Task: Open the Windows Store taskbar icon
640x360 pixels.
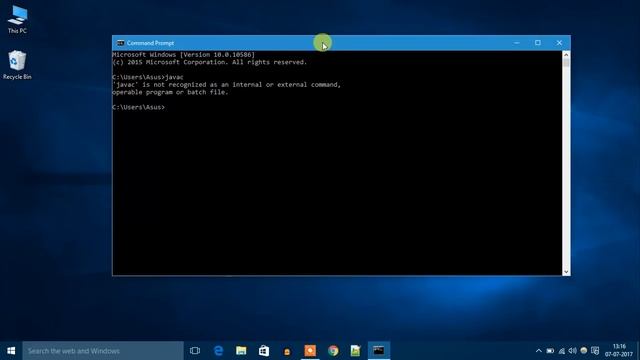Action: (x=264, y=351)
